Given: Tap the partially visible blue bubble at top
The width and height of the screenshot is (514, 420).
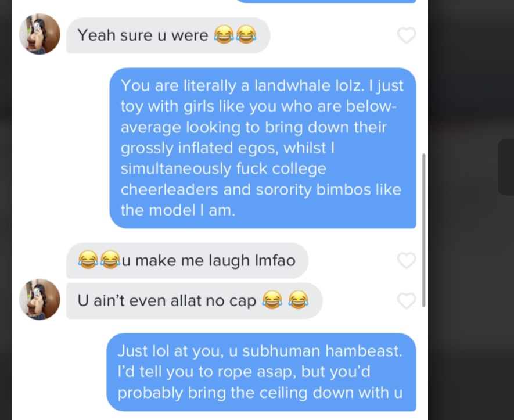Looking at the screenshot, I should point(326,1).
